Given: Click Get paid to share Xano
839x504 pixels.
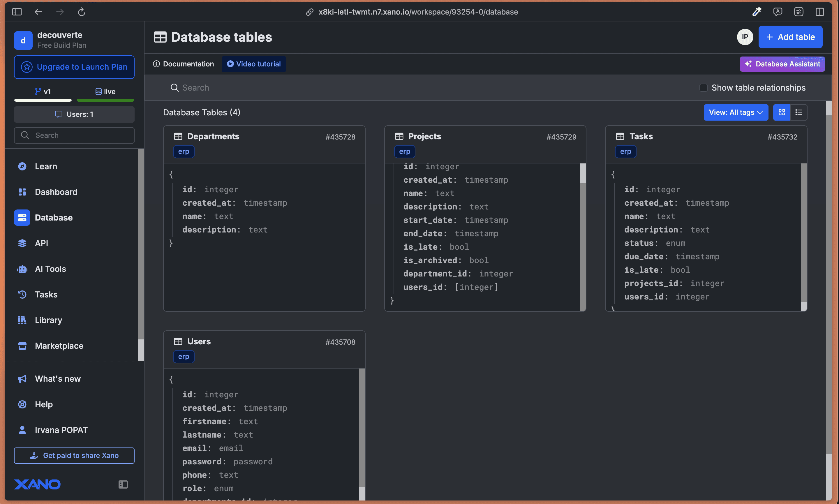Looking at the screenshot, I should (x=74, y=455).
